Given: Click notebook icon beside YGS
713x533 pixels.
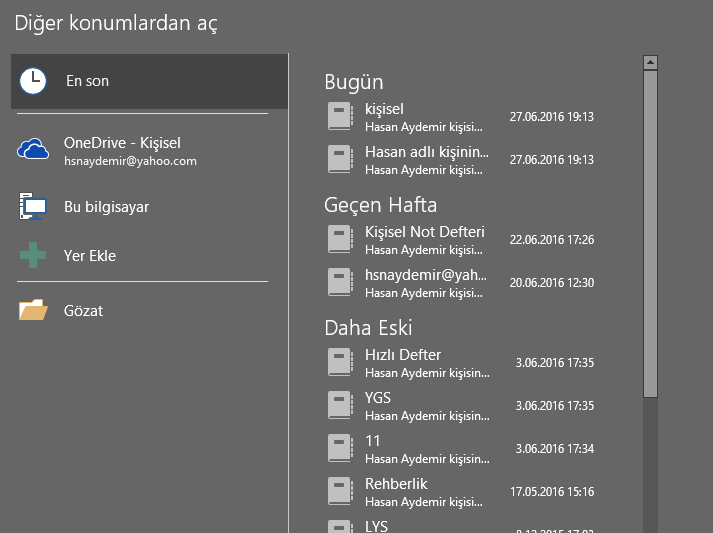Looking at the screenshot, I should point(340,405).
